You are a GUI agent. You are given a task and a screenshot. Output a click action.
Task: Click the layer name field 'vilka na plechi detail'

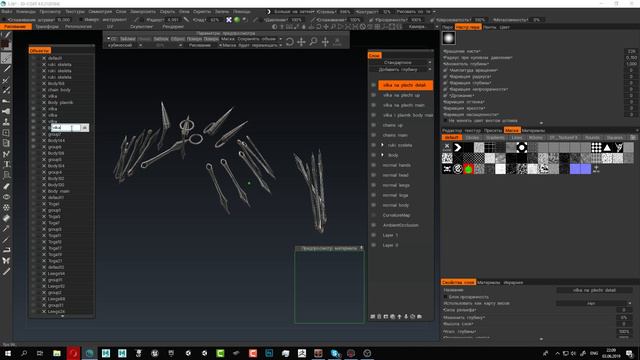pos(594,290)
